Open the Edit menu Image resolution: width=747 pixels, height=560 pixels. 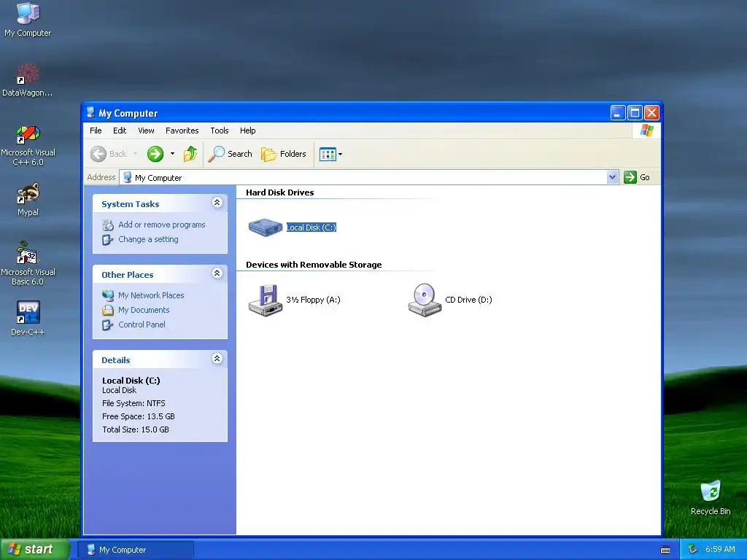point(120,131)
